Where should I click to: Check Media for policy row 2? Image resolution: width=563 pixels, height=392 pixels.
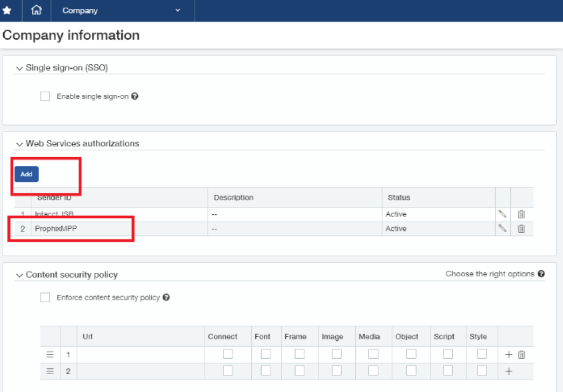click(x=373, y=370)
